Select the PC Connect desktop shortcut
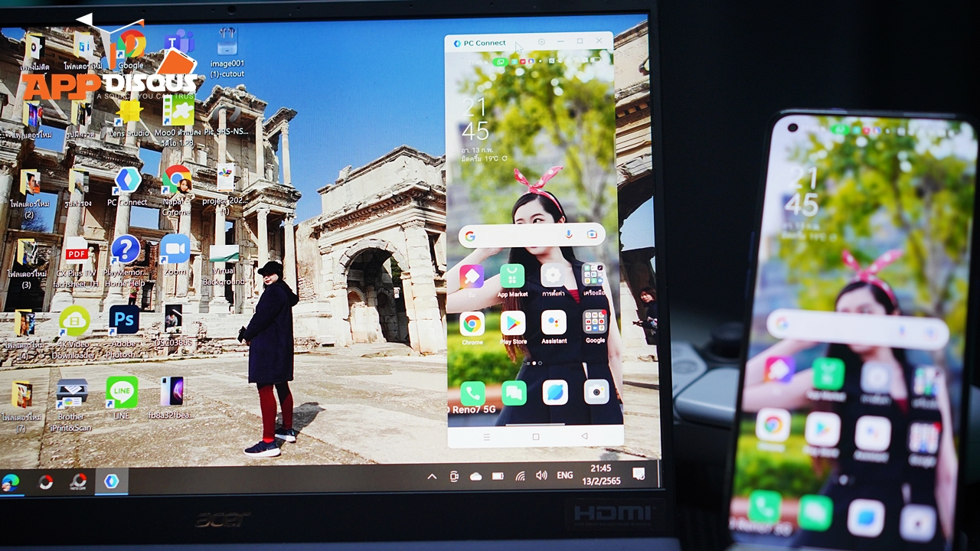 pos(127,187)
